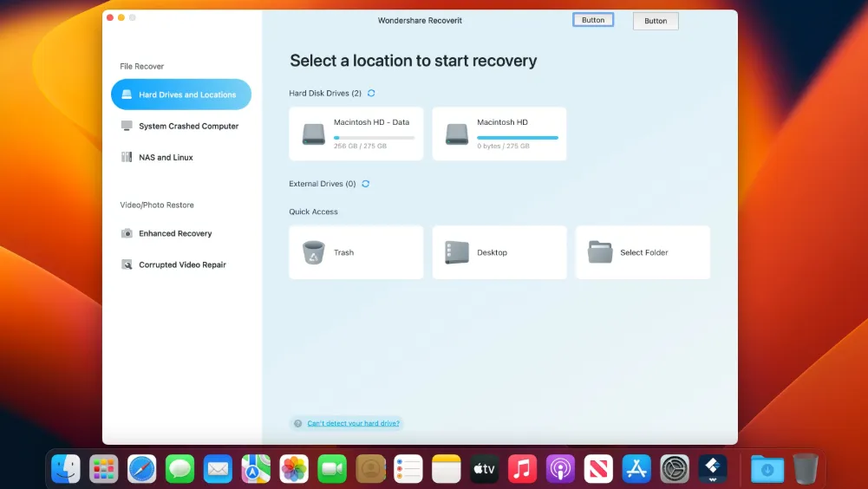Click the monitor icon beside System Crashed Computer
Image resolution: width=868 pixels, height=489 pixels.
[127, 126]
